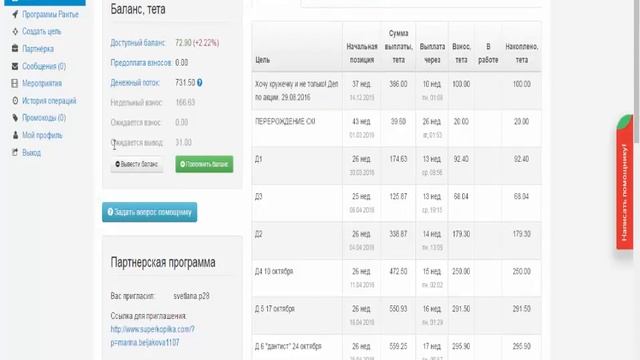The image size is (640, 360).
Task: Click the money flow value 731.50
Action: (x=185, y=82)
